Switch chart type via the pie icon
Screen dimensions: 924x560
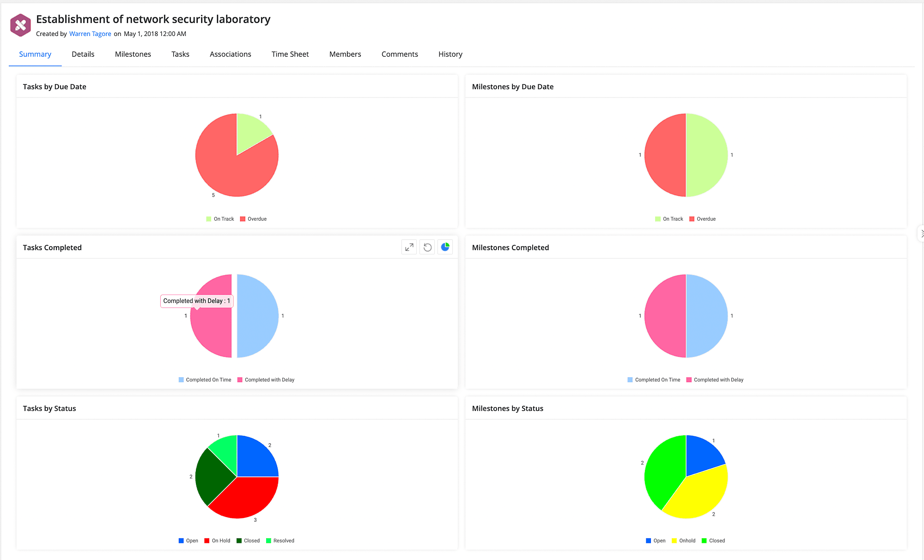pos(445,247)
